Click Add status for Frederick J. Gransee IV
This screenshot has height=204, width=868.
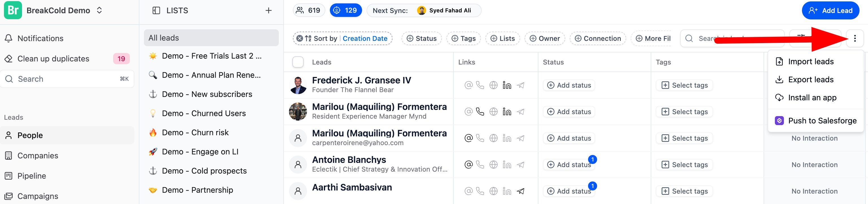coord(569,85)
